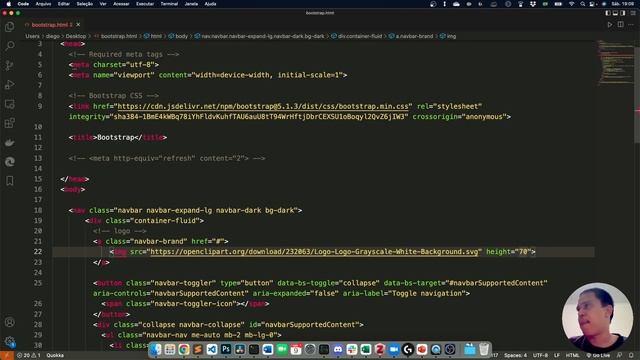
Task: Open the Code application menu
Action: click(23, 4)
